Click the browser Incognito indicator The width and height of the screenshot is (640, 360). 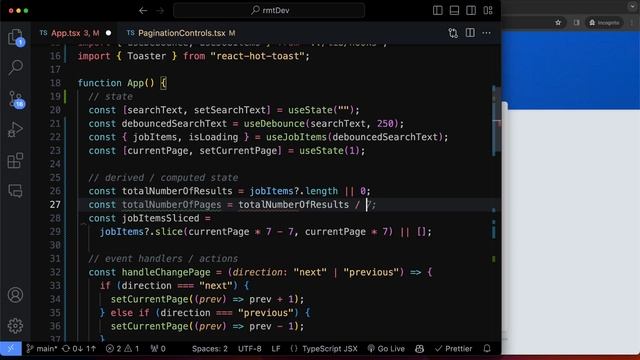604,23
